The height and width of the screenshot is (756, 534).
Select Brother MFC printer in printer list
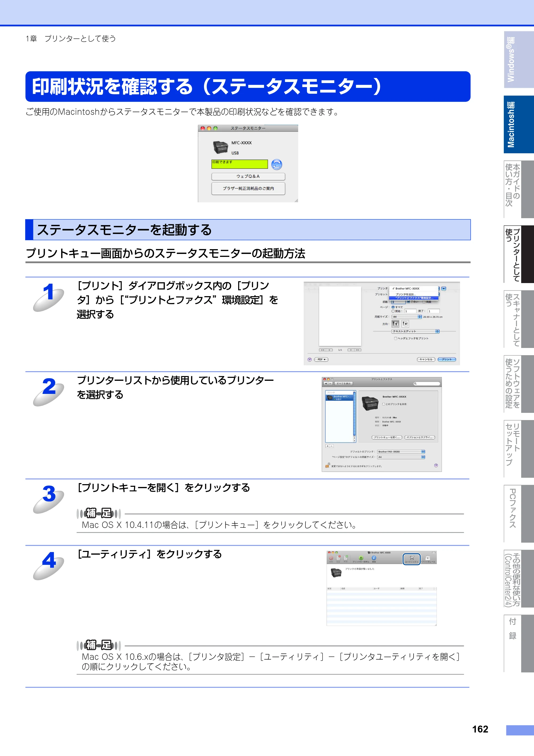[339, 398]
